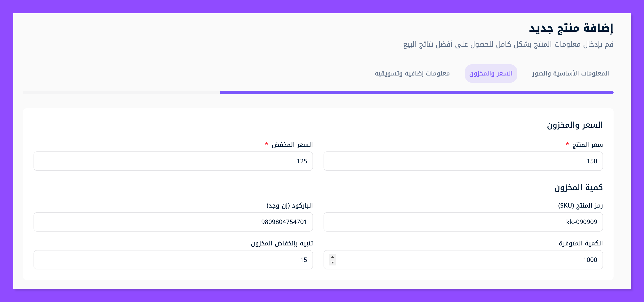Open the المعلومات الأساسية والصور tab

(570, 73)
